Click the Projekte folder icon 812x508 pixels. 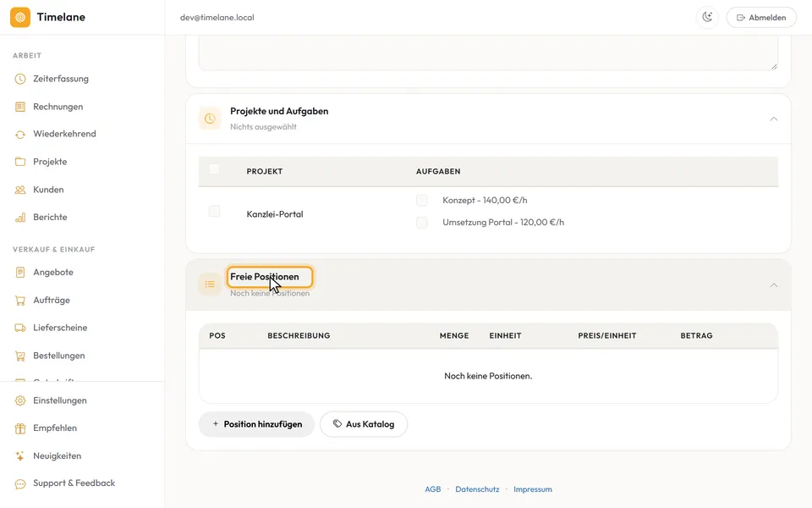(x=20, y=162)
